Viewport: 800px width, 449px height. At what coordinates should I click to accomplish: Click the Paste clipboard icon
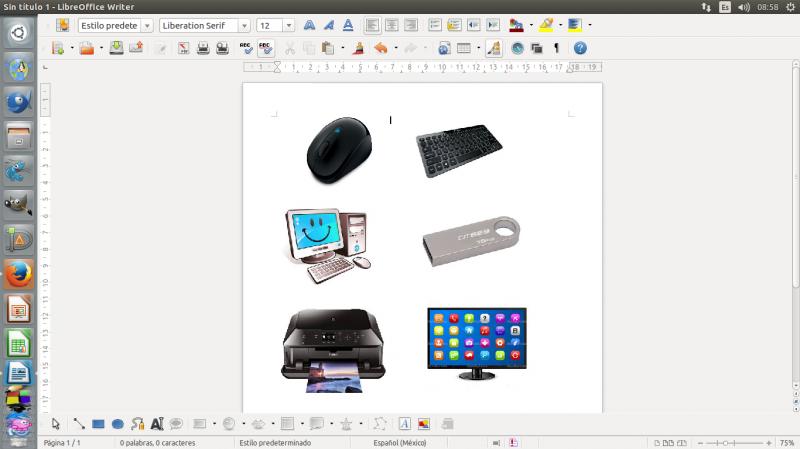tap(329, 48)
